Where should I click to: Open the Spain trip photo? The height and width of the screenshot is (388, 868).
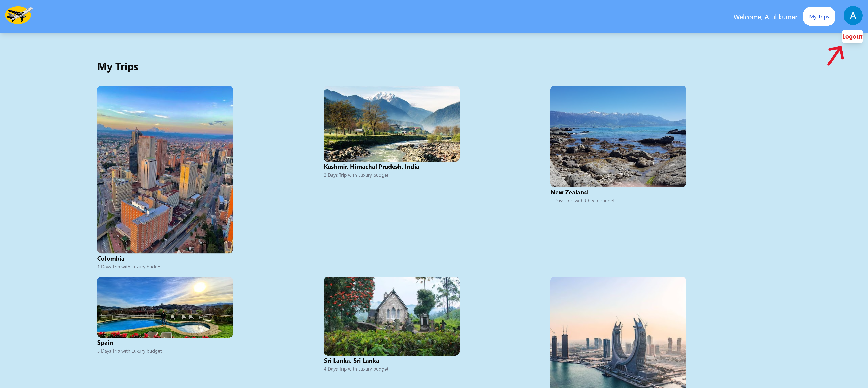tap(165, 307)
